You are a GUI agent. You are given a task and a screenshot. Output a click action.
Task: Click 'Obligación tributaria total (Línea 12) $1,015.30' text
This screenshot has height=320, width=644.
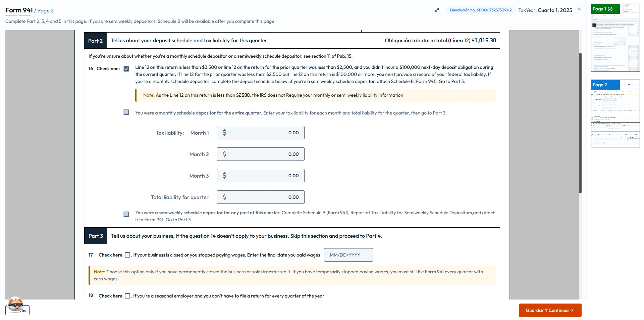click(x=440, y=41)
